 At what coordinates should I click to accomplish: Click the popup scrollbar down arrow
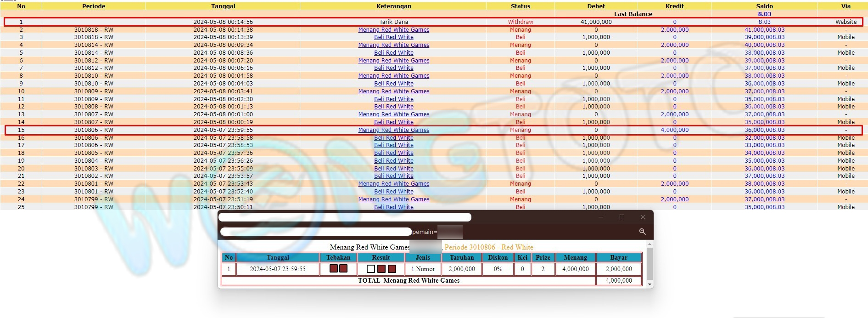pos(649,284)
